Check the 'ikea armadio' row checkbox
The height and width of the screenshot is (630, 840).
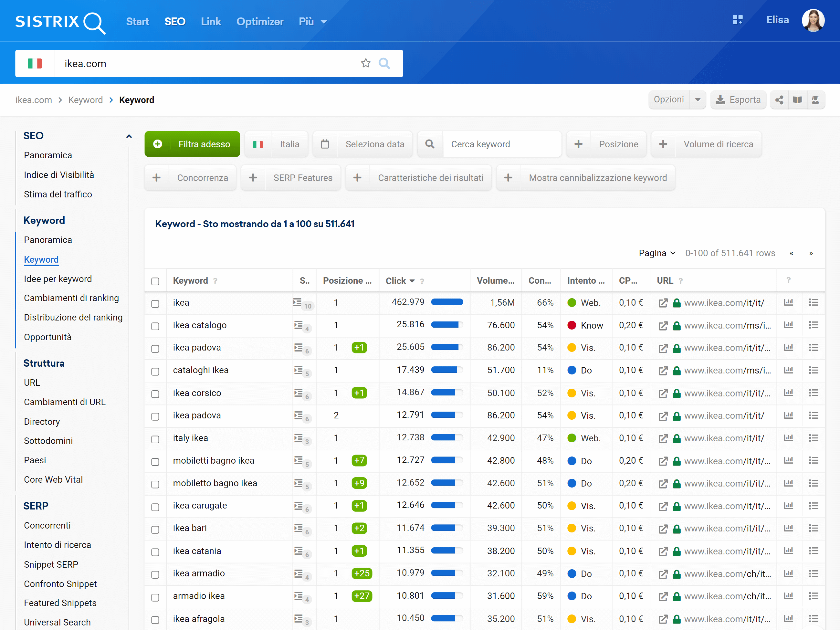[x=155, y=574]
